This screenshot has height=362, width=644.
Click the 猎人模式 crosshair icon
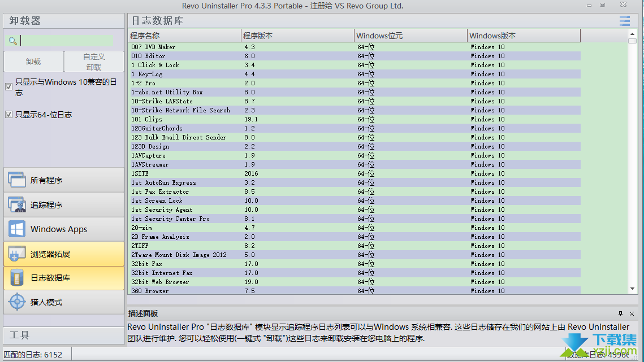click(17, 302)
